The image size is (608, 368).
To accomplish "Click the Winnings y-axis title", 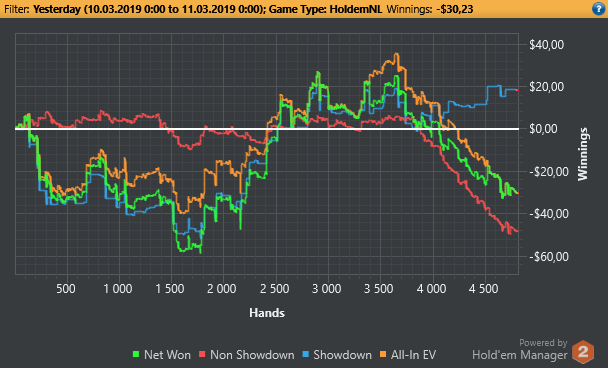I will click(x=583, y=154).
